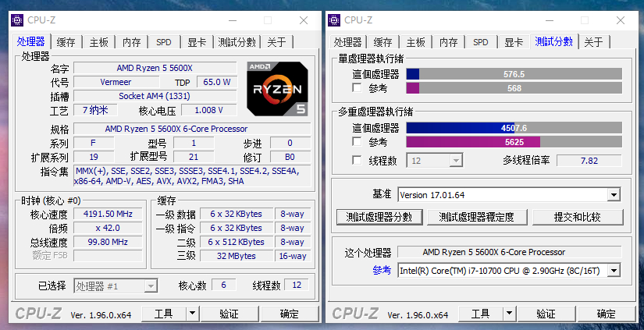Viewport: 644px width, 330px height.
Task: Switch to 缓存 tab in right window
Action: coord(383,42)
